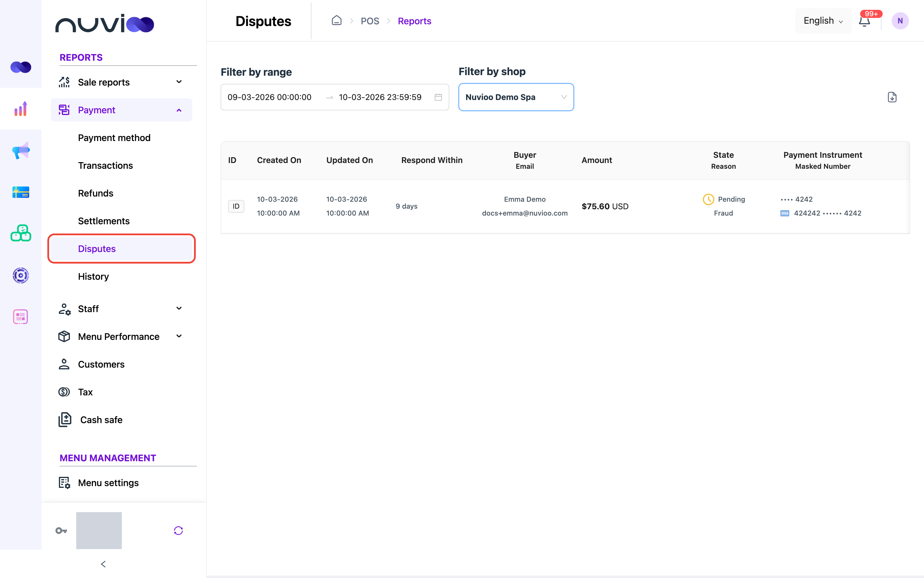
Task: Click buyer email docs+emma@nuvioo.com
Action: 525,213
